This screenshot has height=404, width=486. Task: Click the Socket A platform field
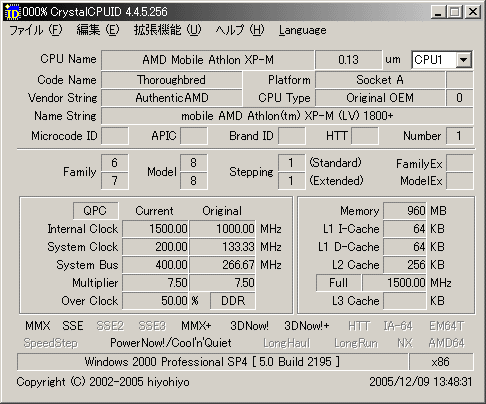point(380,80)
